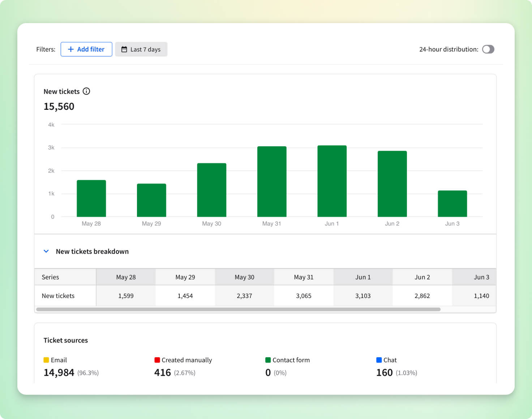Click the yellow Email legend swatch
Viewport: 532px width, 419px height.
coord(46,360)
